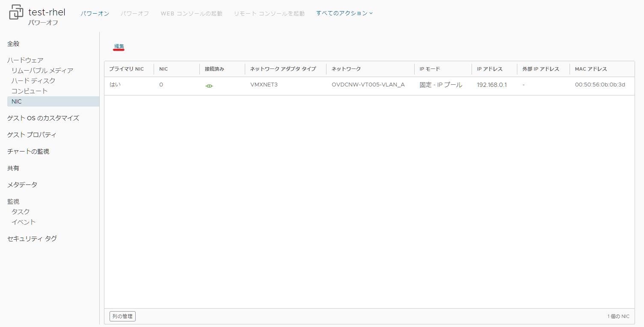Open the 全般 section
This screenshot has height=327, width=644.
tap(13, 44)
